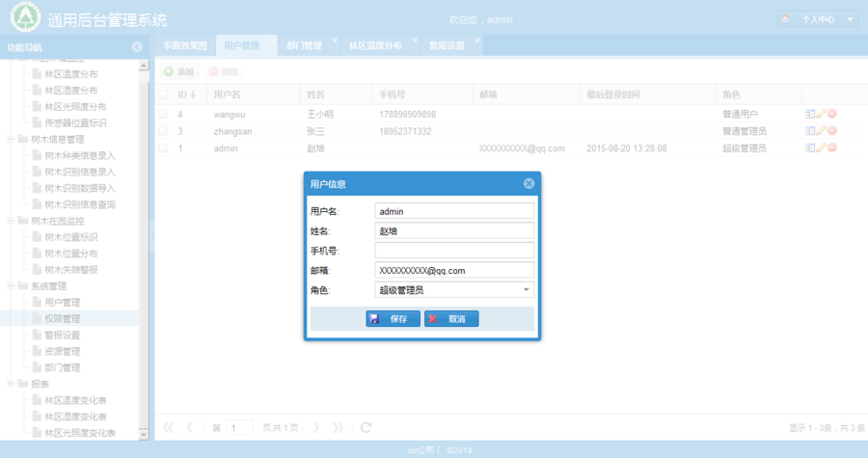This screenshot has width=868, height=458.
Task: Click sidebar scrollbar up arrow
Action: 144,66
